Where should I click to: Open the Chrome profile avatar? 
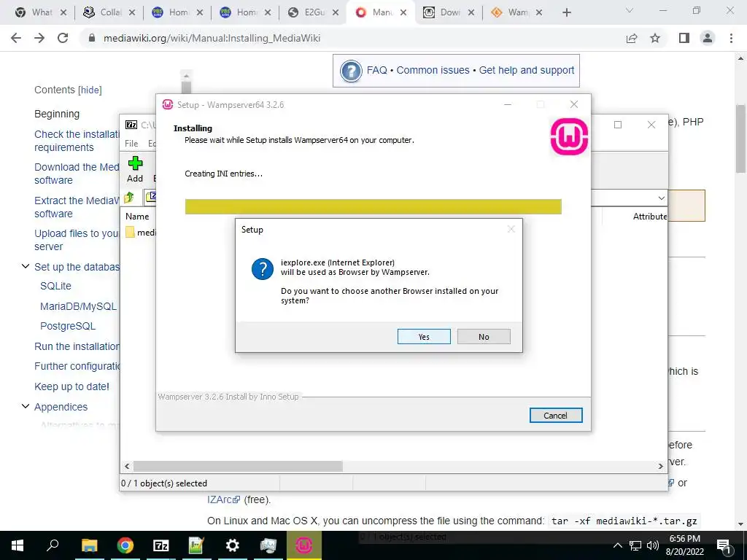pos(708,38)
